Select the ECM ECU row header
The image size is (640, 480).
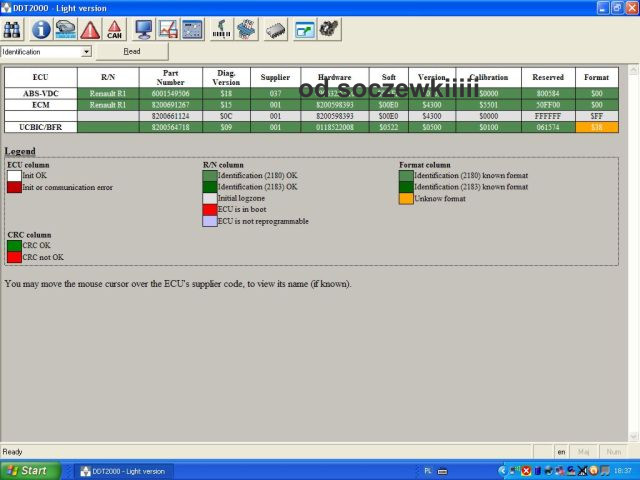pos(40,105)
